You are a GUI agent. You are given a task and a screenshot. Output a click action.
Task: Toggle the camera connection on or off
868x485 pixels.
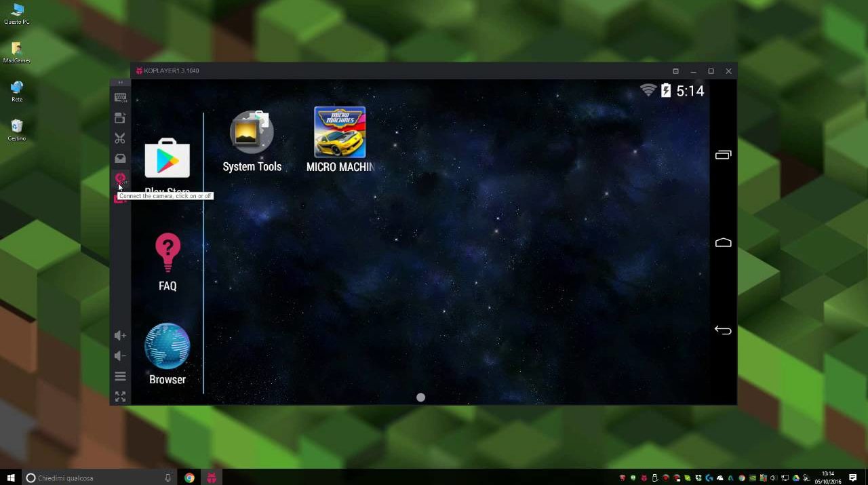(x=120, y=178)
